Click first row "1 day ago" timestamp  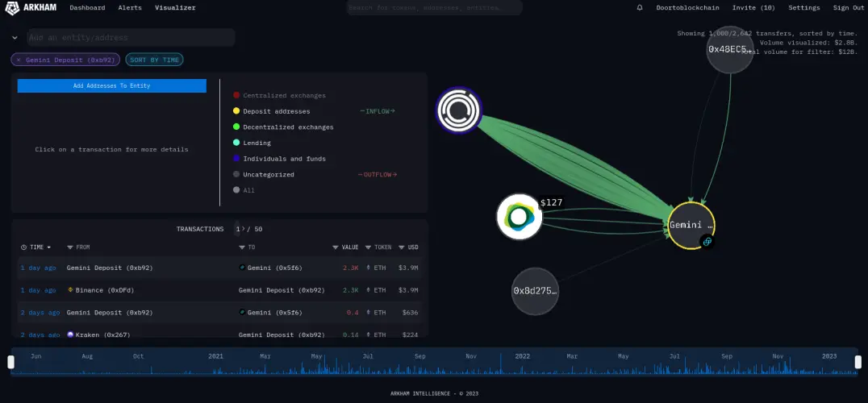tap(38, 268)
